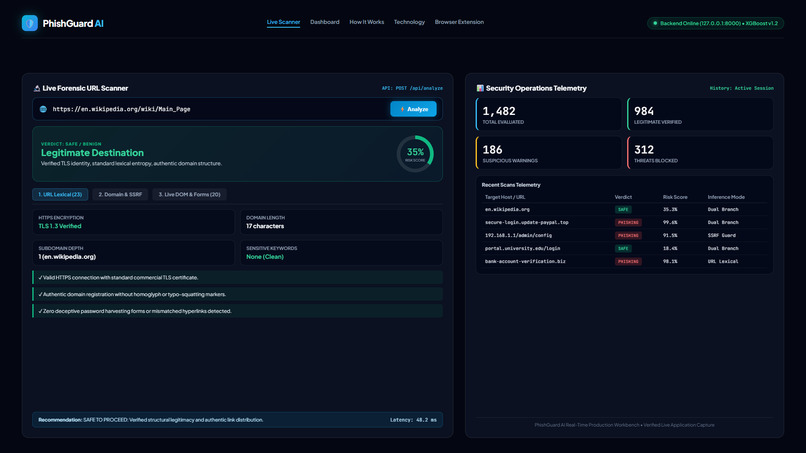Screen dimensions: 806x453
Task: Click the PhishGuard AI brand name
Action: (x=73, y=24)
